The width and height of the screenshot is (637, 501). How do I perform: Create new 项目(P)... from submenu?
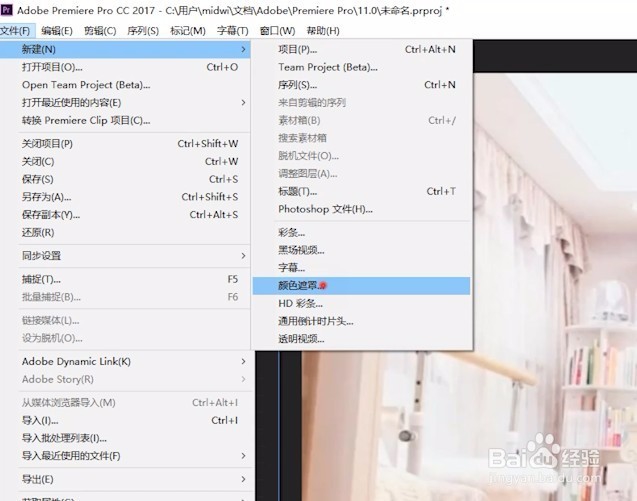[362, 49]
